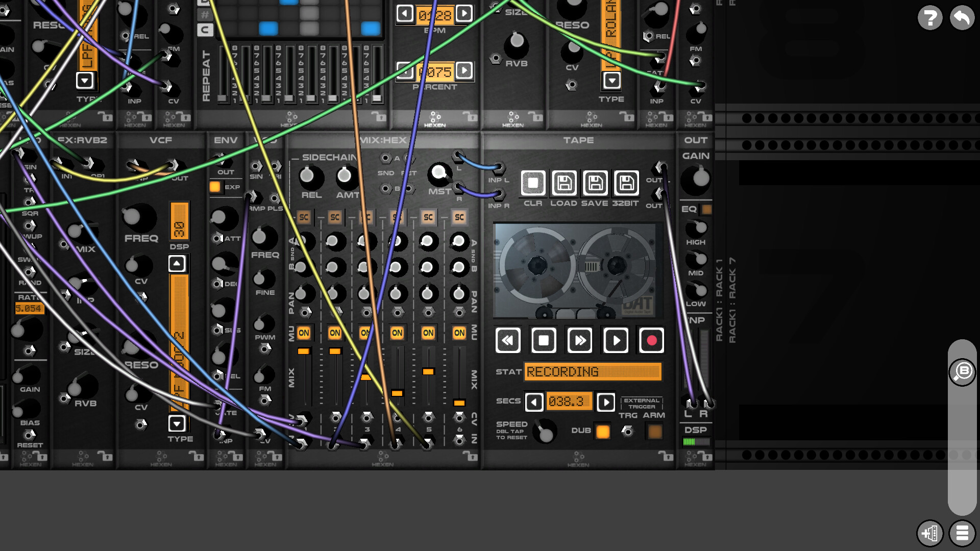Screen dimensions: 980x551
Task: Open the help question mark icon
Action: pyautogui.click(x=930, y=17)
